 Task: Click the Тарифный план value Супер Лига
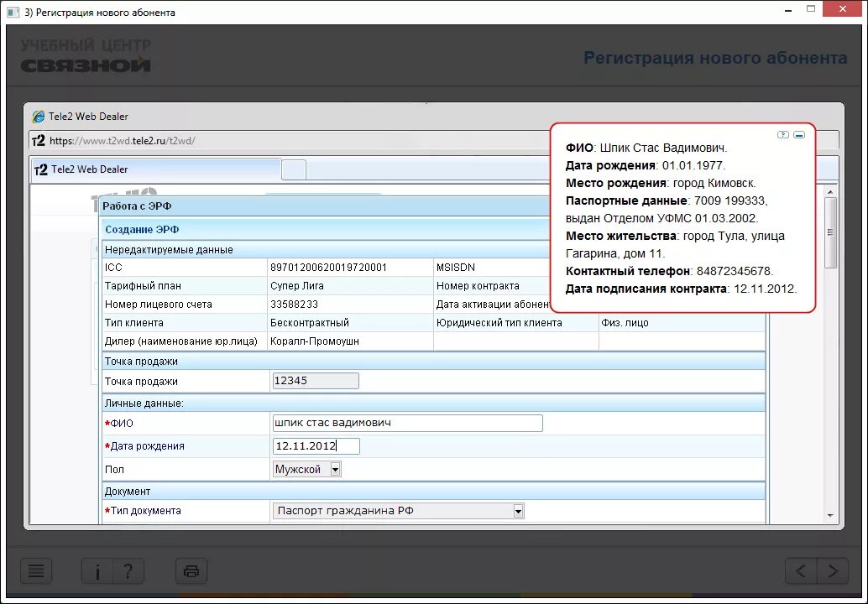click(296, 286)
